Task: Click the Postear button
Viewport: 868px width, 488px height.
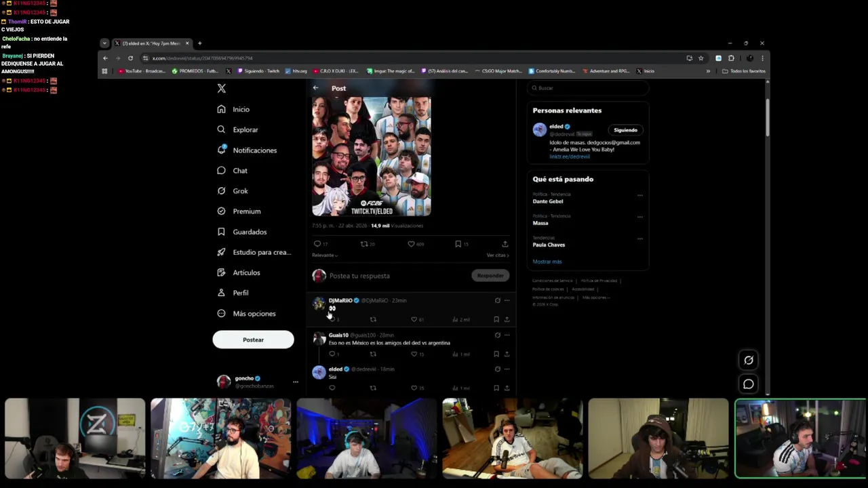Action: (253, 340)
